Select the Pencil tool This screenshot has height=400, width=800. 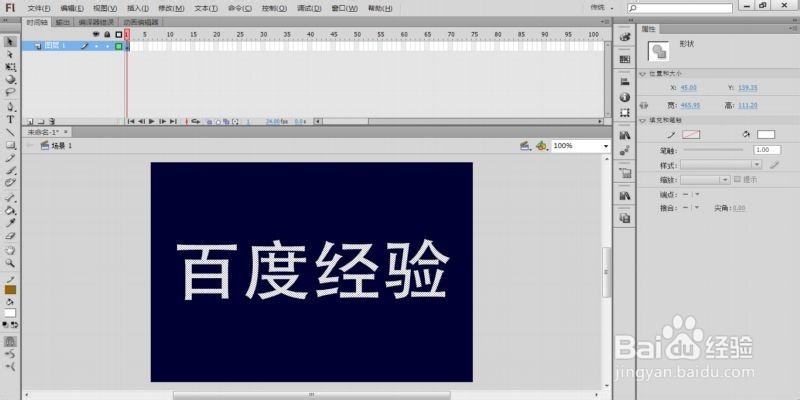click(10, 158)
